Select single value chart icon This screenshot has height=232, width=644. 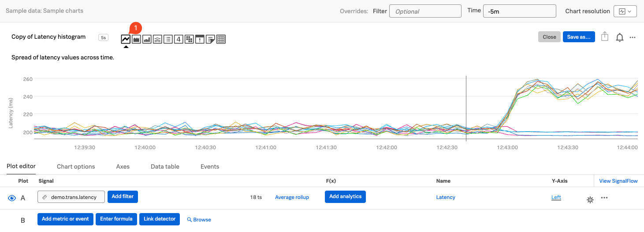point(179,39)
